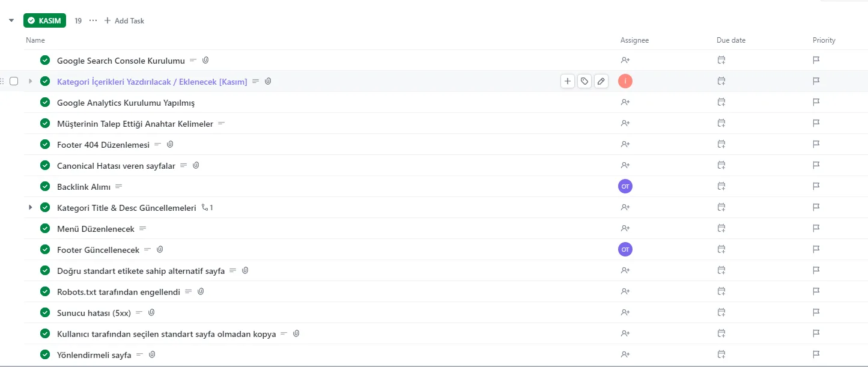Click the description icon on Menü Düzenlenecek
Viewport: 868px width, 367px height.
(x=142, y=228)
